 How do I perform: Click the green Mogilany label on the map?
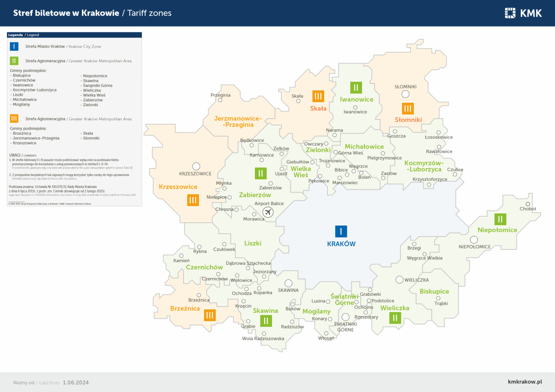click(316, 311)
